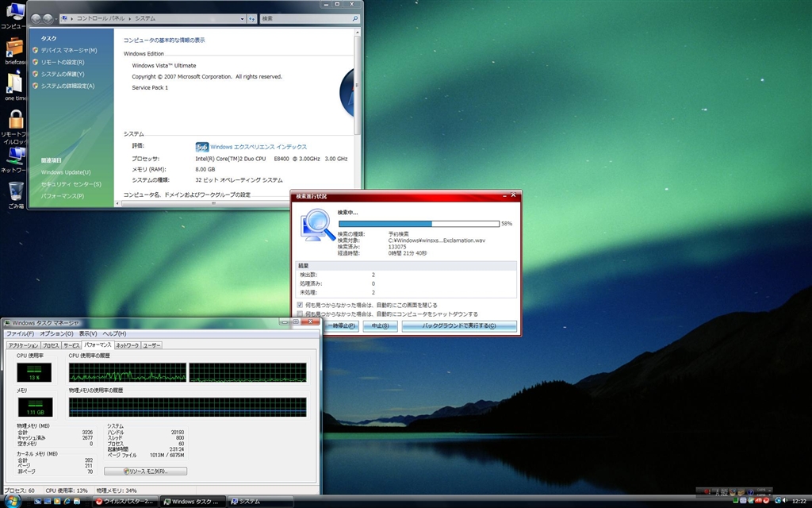Image resolution: width=812 pixels, height=508 pixels.
Task: Click the network connection tray icon
Action: pyautogui.click(x=777, y=501)
